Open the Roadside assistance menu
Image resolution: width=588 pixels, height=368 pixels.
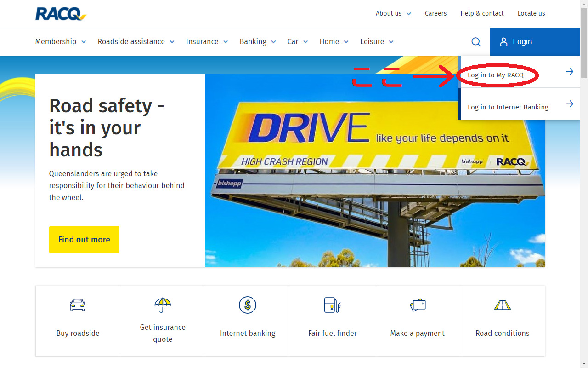tap(136, 42)
